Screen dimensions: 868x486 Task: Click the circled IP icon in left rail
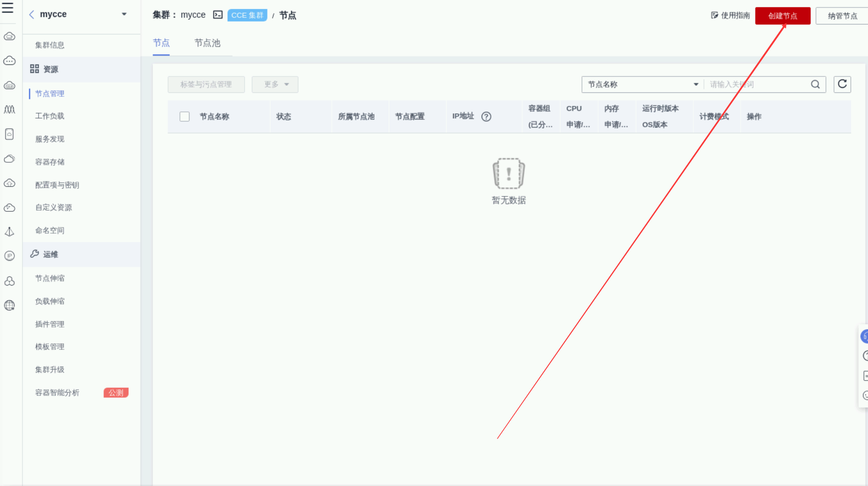pyautogui.click(x=9, y=256)
